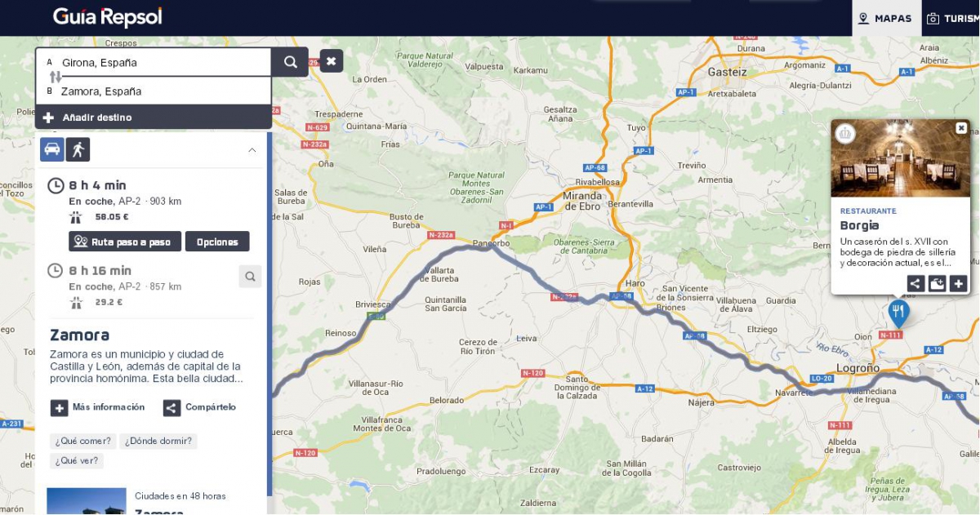Switch to walking travel mode
This screenshot has height=515, width=980.
point(78,149)
